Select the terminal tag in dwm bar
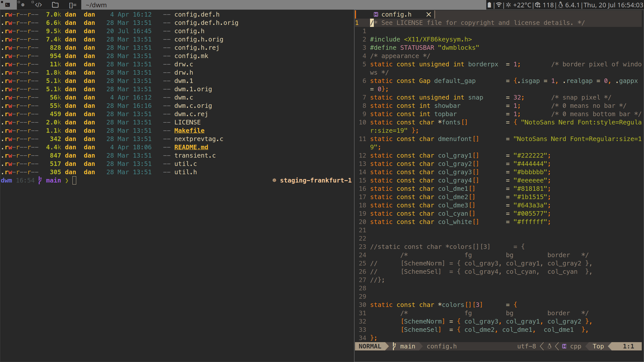 pyautogui.click(x=8, y=5)
